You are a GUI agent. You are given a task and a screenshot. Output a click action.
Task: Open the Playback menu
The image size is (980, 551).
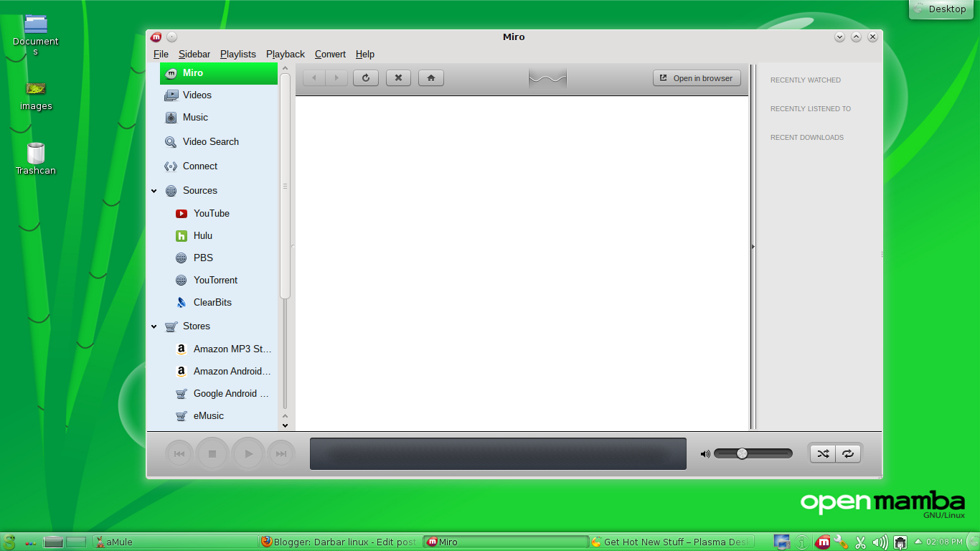coord(285,54)
